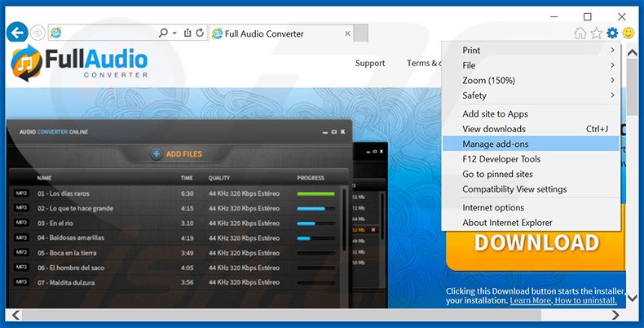Click progress bar for Los dias raros

pyautogui.click(x=315, y=193)
